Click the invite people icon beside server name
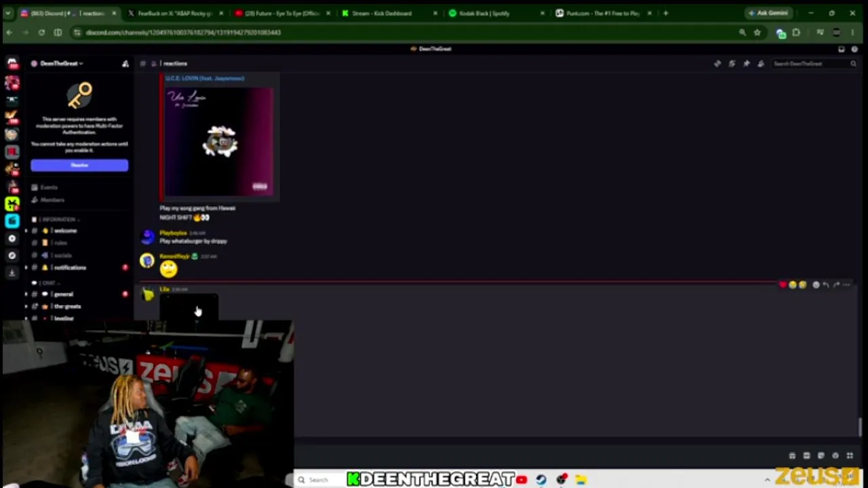Viewport: 868px width, 488px height. [125, 64]
